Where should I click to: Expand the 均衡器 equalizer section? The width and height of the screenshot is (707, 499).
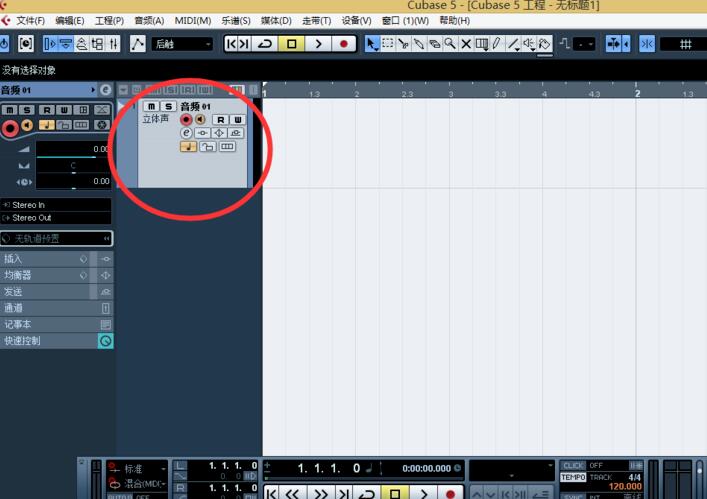[x=45, y=275]
